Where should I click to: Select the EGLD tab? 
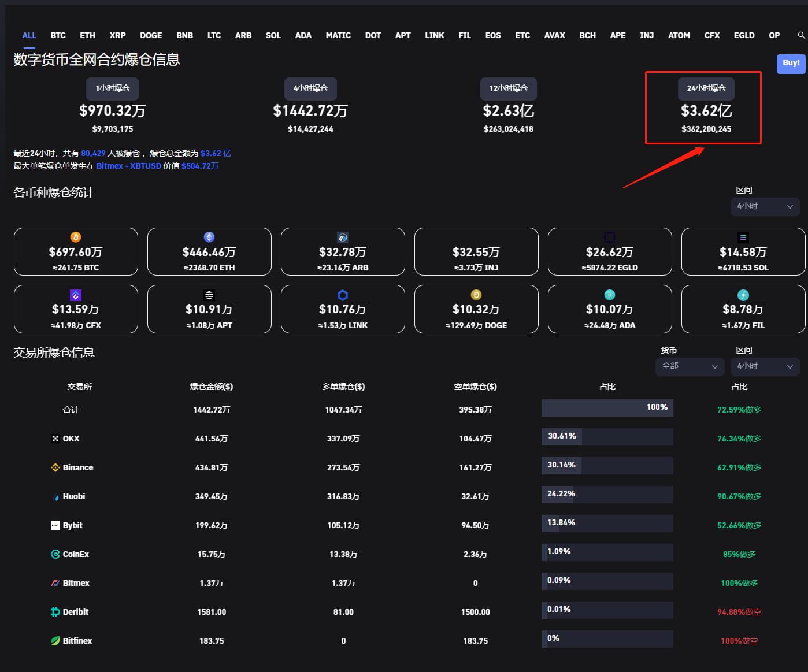click(x=744, y=35)
